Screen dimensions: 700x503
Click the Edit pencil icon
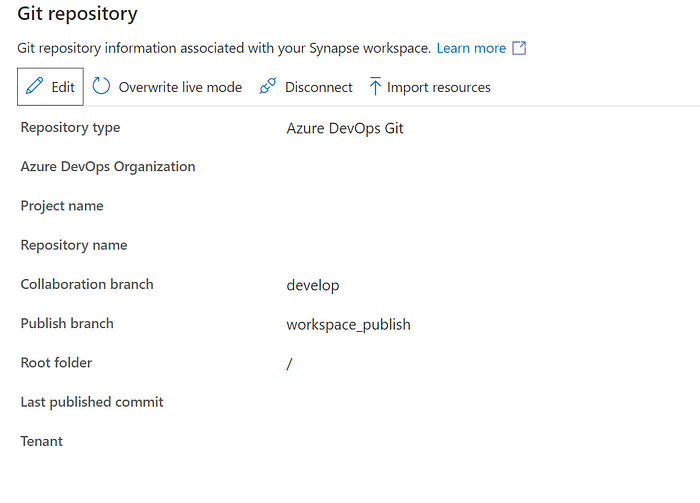coord(34,86)
